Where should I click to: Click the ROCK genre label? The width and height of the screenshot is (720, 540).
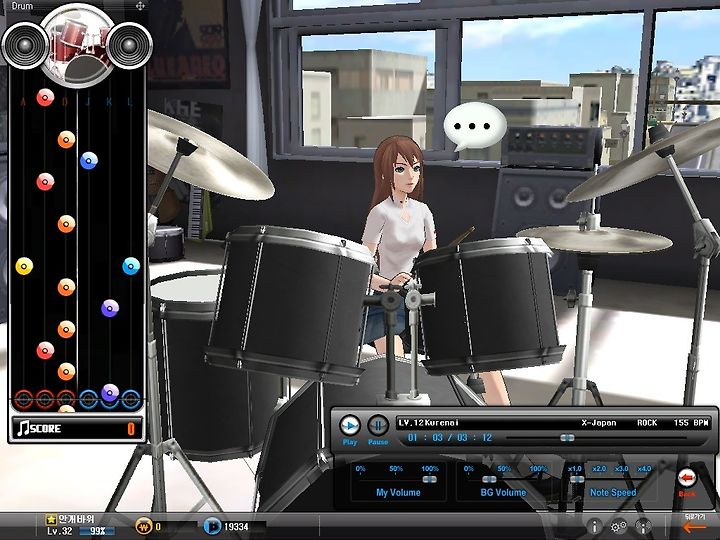[x=647, y=423]
